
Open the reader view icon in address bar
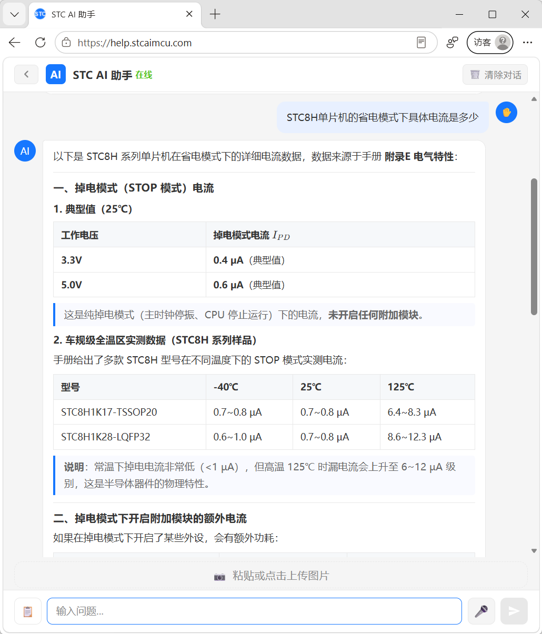point(421,42)
